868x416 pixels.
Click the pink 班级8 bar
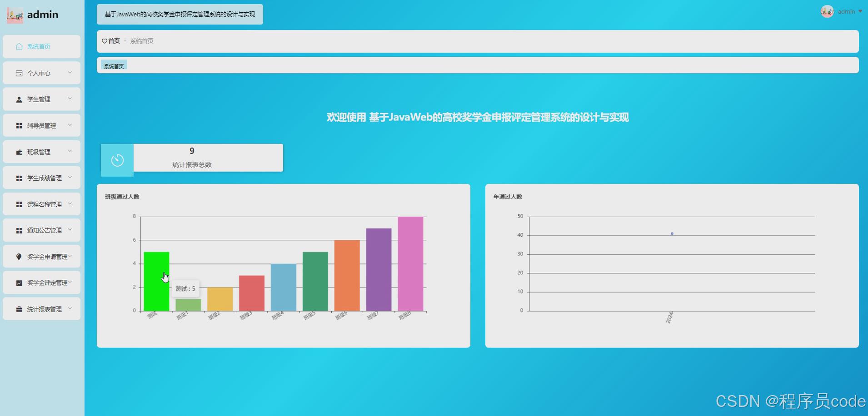[410, 264]
